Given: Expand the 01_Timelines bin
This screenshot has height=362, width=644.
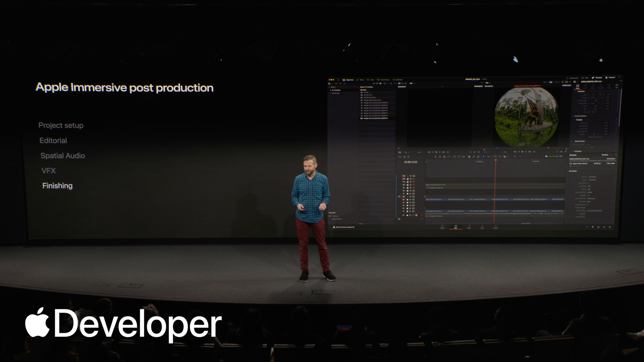Looking at the screenshot, I should click(x=331, y=90).
